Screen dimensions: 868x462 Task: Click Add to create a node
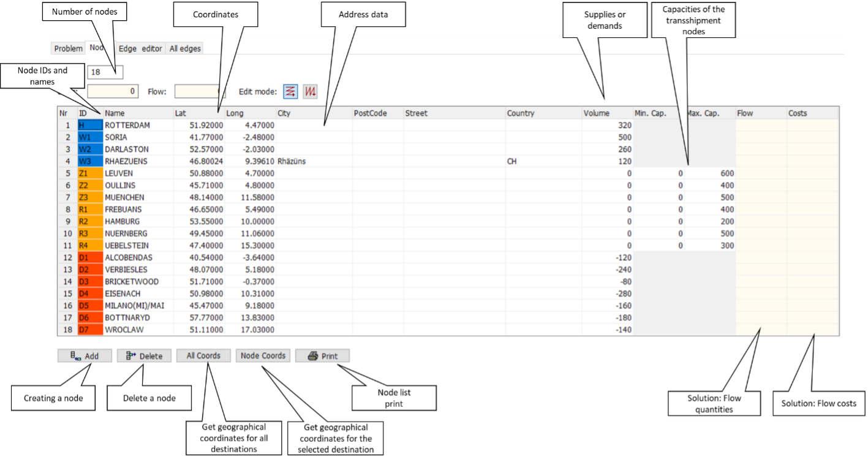85,356
